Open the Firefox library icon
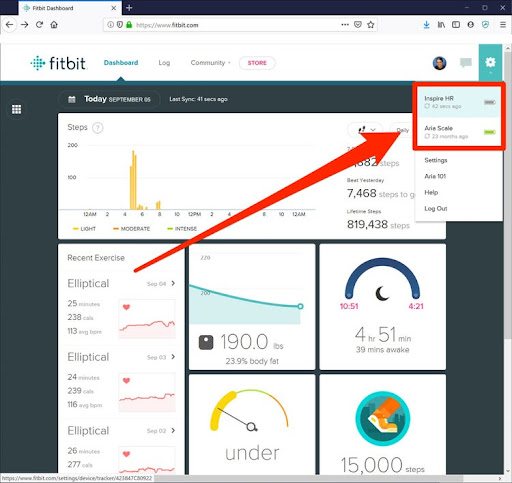Viewport: 512px width, 483px height. pyautogui.click(x=441, y=25)
